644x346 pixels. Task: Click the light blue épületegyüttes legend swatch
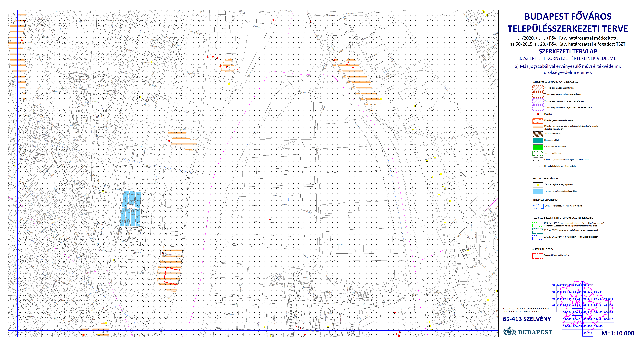538,191
